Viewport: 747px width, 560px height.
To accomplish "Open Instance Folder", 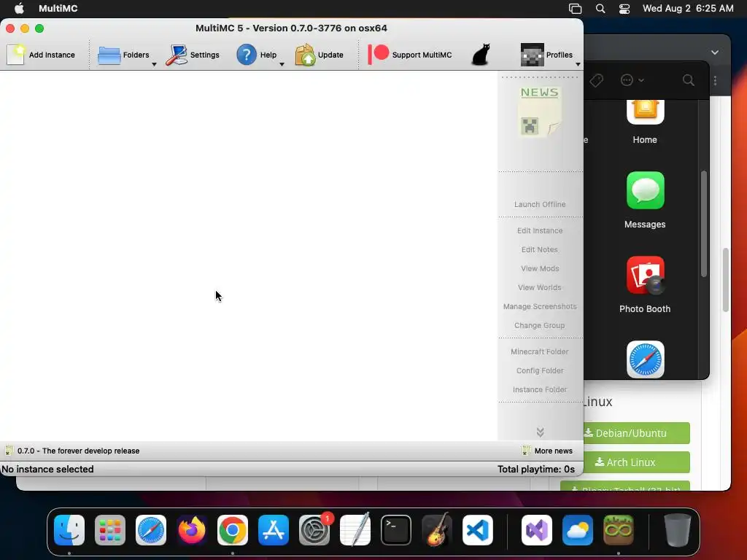I will click(x=540, y=389).
